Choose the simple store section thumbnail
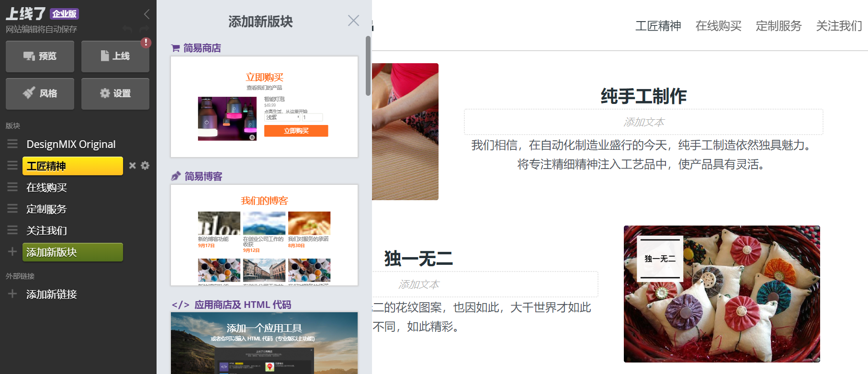The height and width of the screenshot is (374, 868). tap(264, 107)
